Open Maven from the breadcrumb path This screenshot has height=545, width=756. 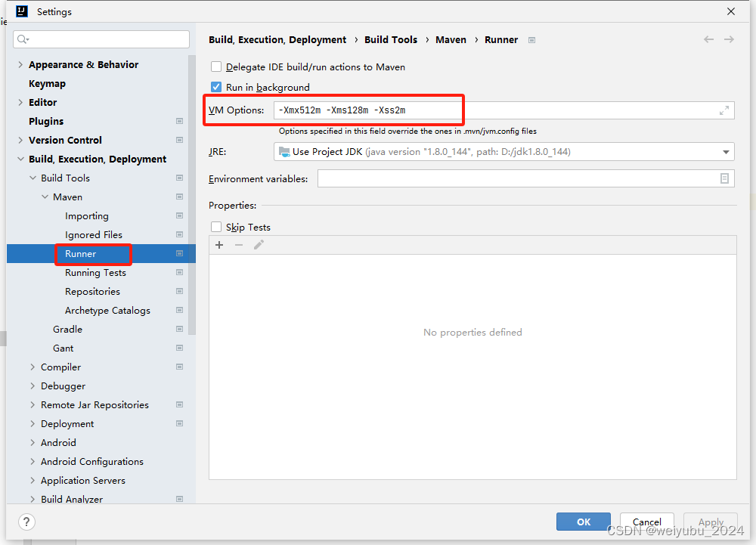click(x=451, y=39)
